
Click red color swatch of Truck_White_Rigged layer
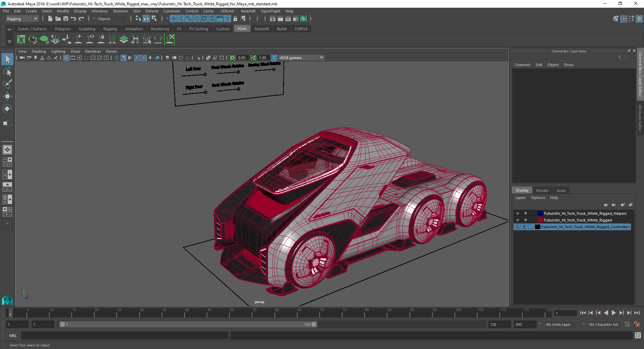click(x=540, y=220)
